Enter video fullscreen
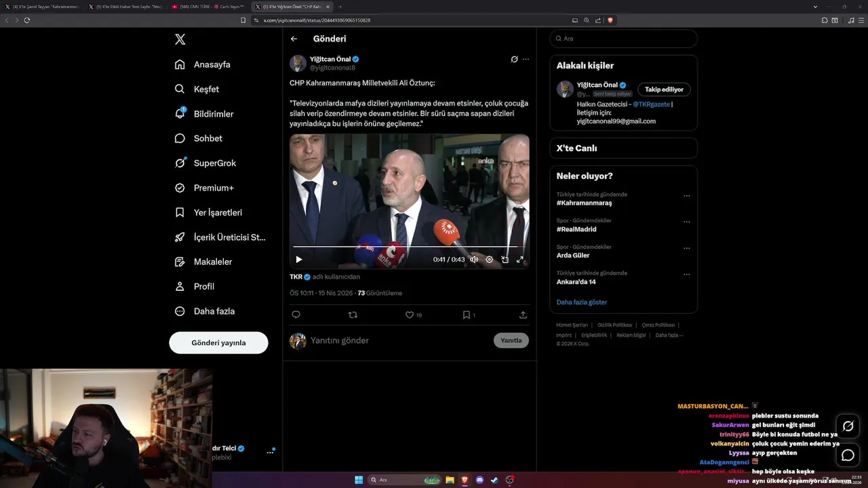This screenshot has height=488, width=868. [520, 259]
